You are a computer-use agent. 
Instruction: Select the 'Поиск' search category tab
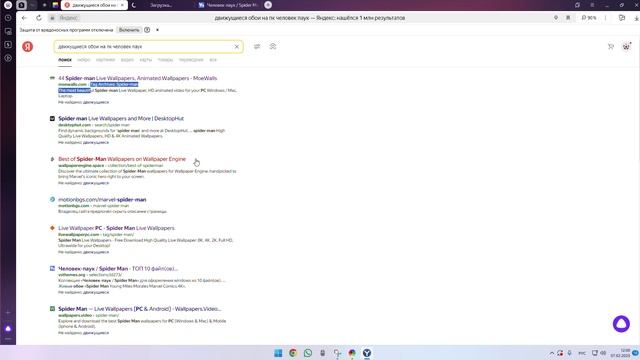(65, 60)
